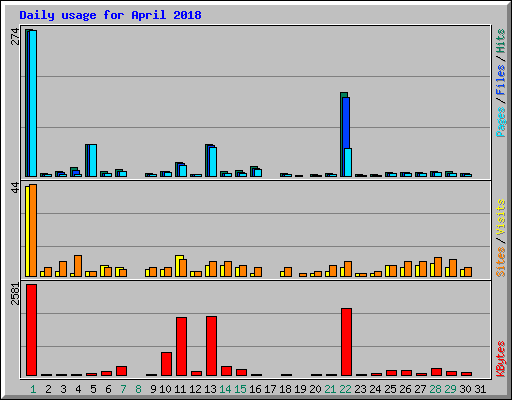Click the red KBytes bar for day 11
Viewport: 512px width, 400px height.
coord(182,347)
